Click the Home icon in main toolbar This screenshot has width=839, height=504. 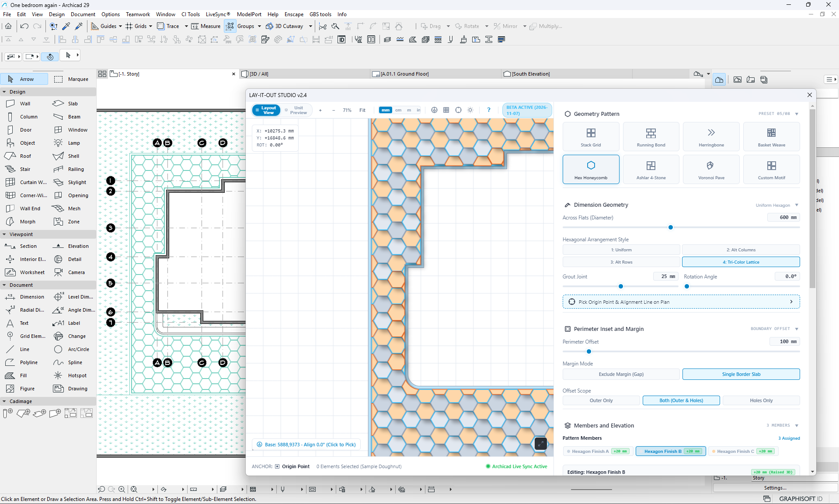click(x=8, y=26)
